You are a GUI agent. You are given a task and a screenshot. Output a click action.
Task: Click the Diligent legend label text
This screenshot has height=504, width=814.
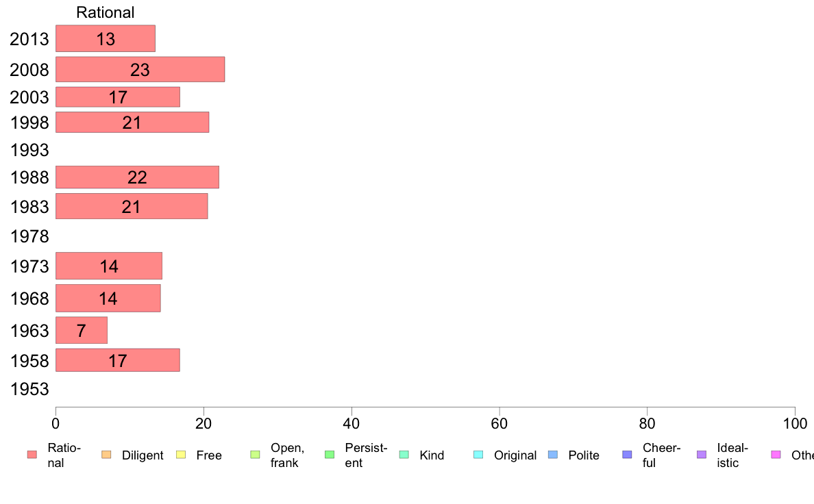(x=143, y=455)
